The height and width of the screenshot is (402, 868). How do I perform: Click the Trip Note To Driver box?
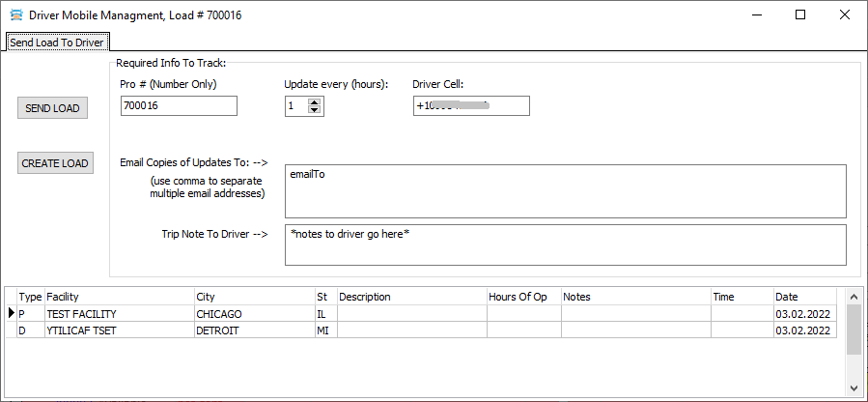tap(566, 244)
